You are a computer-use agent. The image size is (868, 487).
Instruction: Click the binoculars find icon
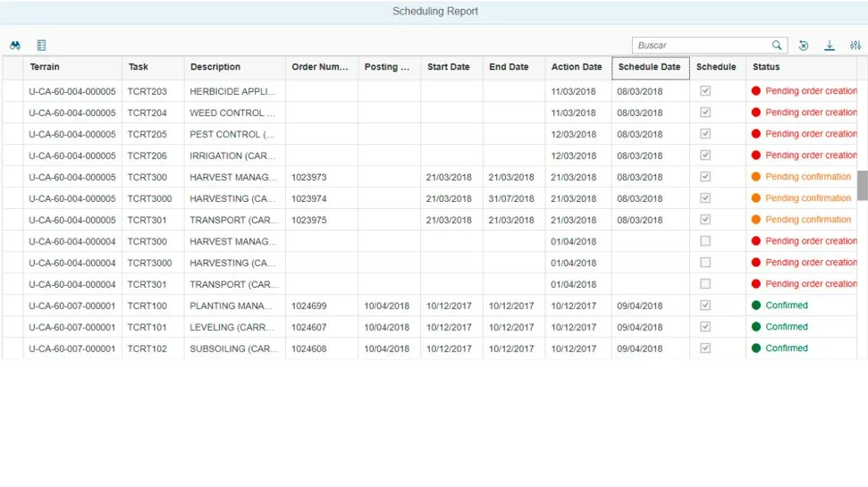click(15, 46)
